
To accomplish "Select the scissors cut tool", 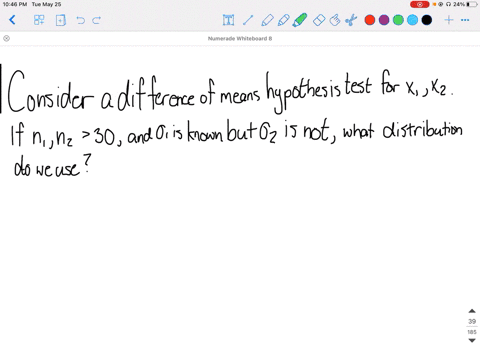I will point(351,20).
